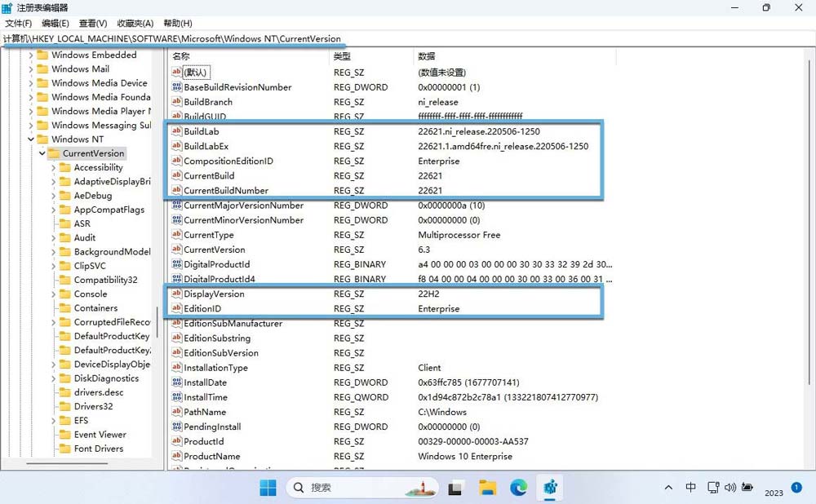Expand the Windows Mail key
This screenshot has height=504, width=816.
[x=31, y=69]
